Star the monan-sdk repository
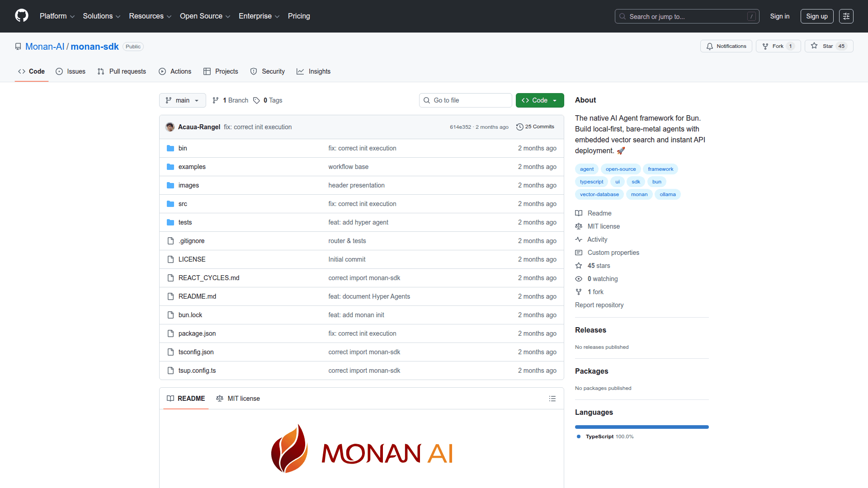 click(x=829, y=46)
